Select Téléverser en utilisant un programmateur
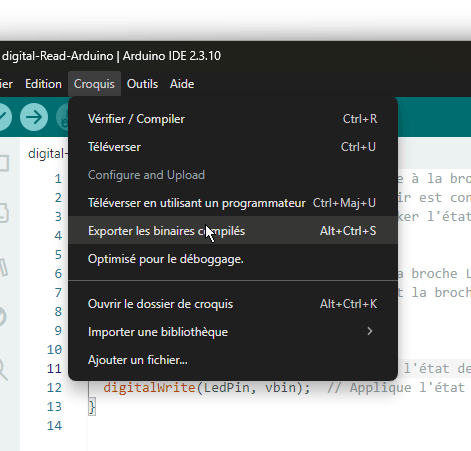The width and height of the screenshot is (471, 451). pos(233,203)
